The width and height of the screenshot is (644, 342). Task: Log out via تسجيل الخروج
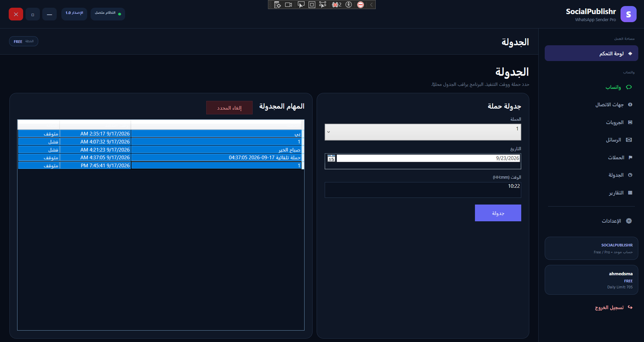609,307
